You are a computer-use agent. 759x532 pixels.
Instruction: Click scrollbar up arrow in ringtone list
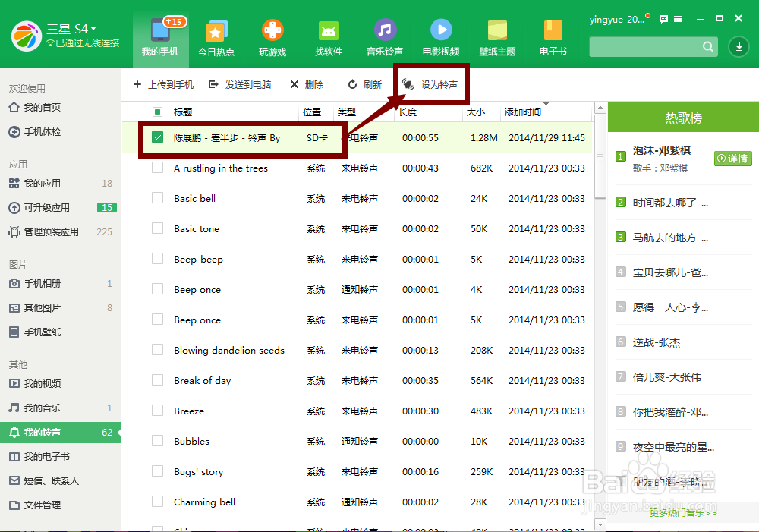click(600, 108)
